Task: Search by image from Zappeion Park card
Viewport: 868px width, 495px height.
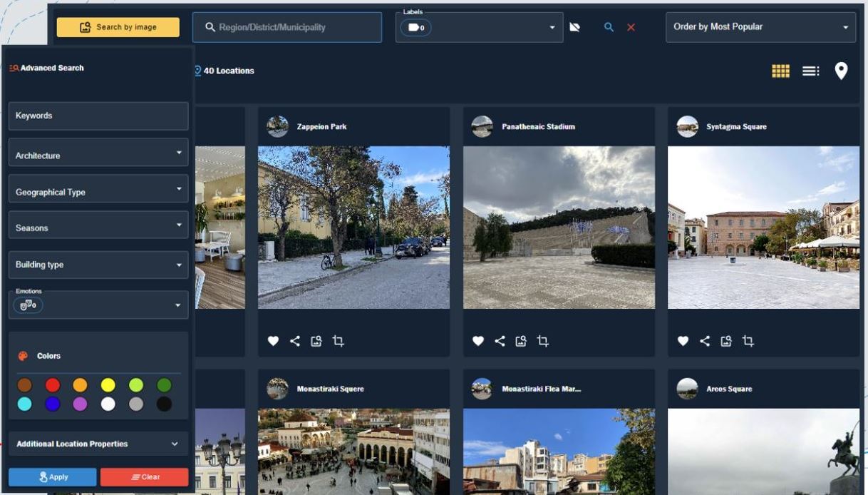Action: [316, 341]
